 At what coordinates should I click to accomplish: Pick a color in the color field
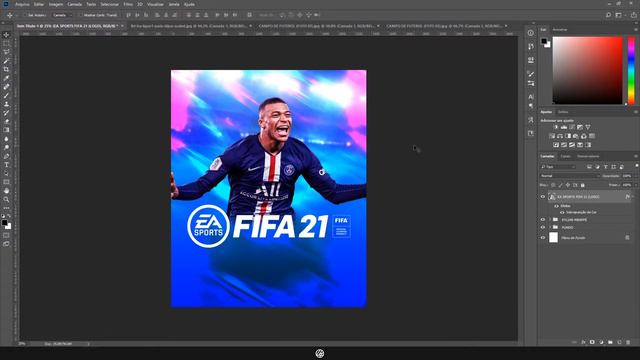pyautogui.click(x=587, y=70)
